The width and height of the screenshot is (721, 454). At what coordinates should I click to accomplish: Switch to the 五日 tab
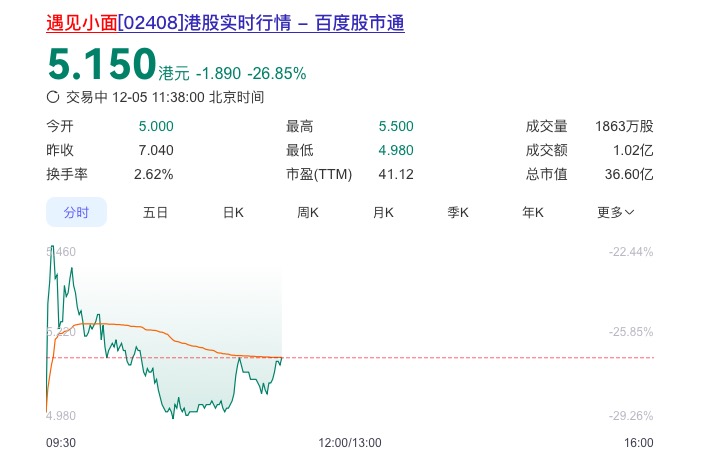155,212
